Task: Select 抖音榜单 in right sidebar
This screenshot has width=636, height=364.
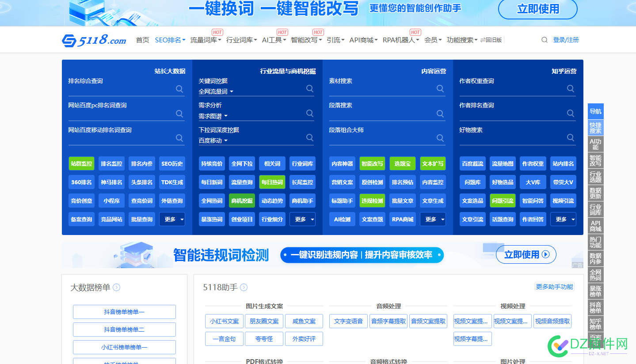Action: (x=595, y=307)
